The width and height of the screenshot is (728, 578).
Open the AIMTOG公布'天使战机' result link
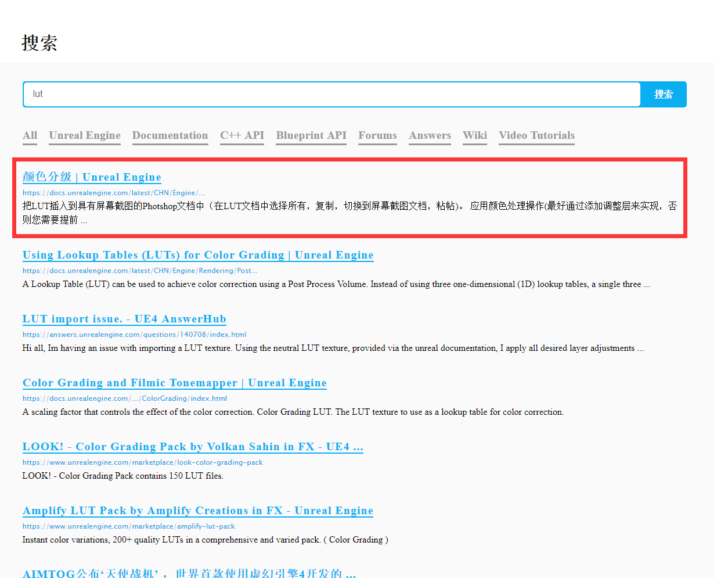[189, 573]
